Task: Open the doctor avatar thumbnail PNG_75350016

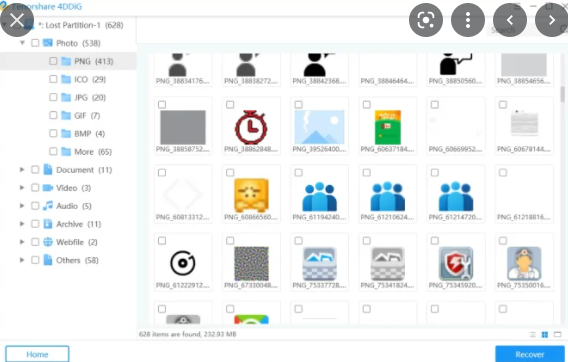Action: [x=524, y=263]
